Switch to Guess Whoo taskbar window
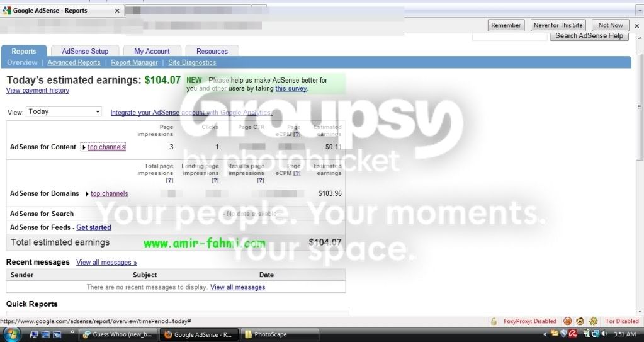Viewport: 644px width, 342px height. point(118,334)
